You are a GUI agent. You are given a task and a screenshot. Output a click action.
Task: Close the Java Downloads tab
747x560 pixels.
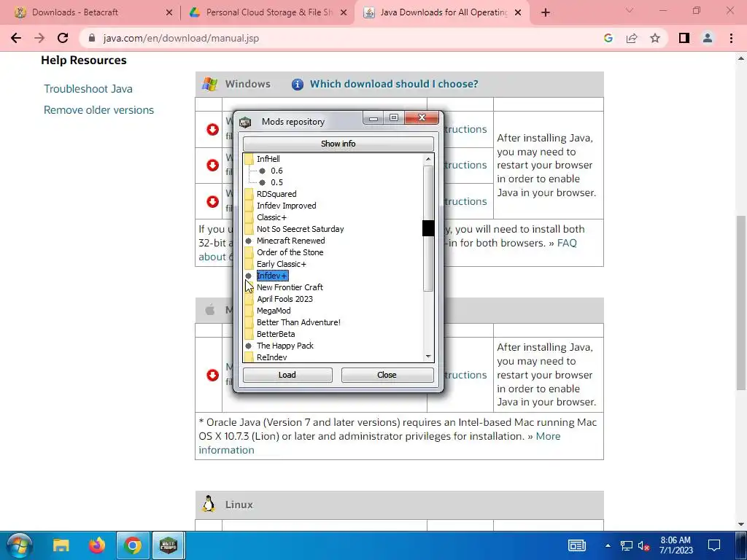tap(519, 13)
